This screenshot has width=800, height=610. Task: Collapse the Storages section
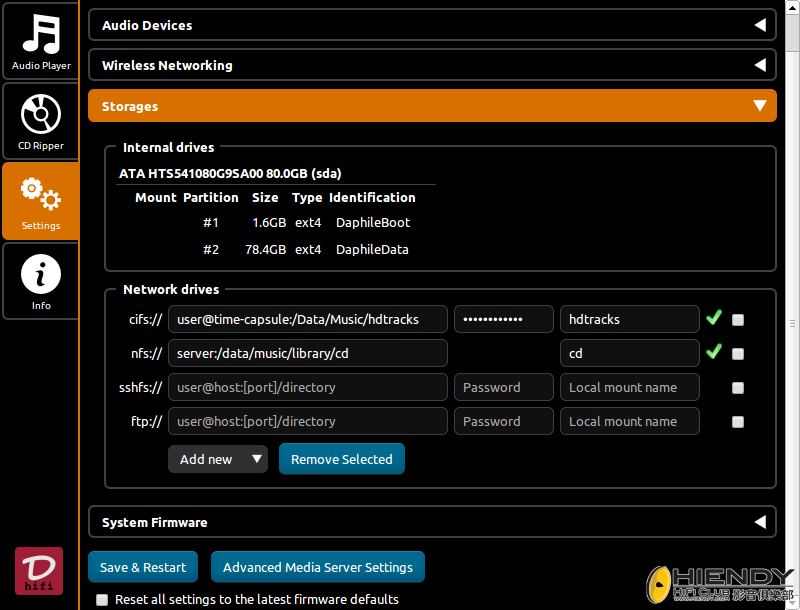(432, 106)
